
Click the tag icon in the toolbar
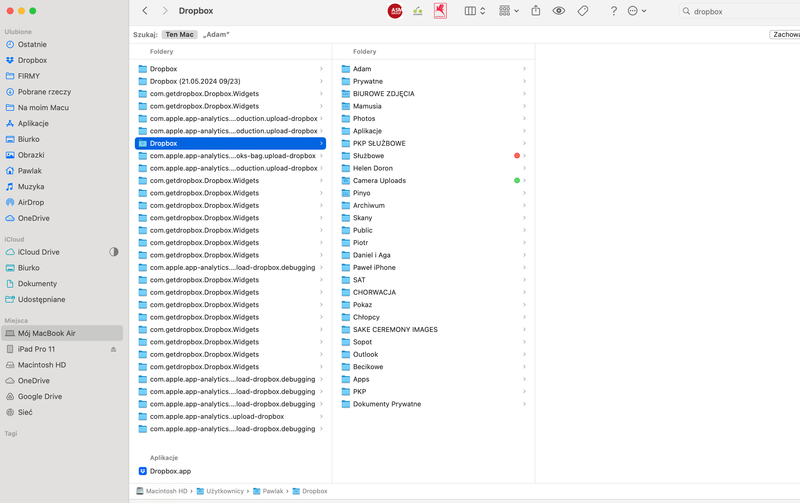[x=583, y=11]
